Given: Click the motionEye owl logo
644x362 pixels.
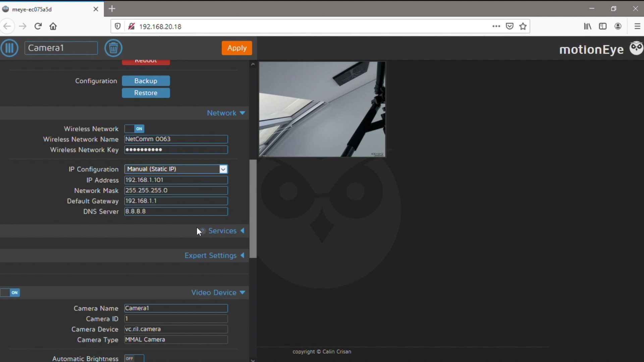Looking at the screenshot, I should [x=636, y=49].
